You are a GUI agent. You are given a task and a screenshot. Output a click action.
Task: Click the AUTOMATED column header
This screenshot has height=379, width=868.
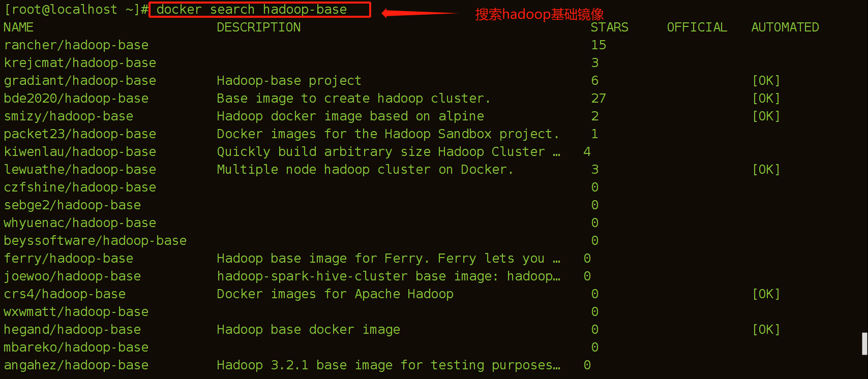pos(785,27)
